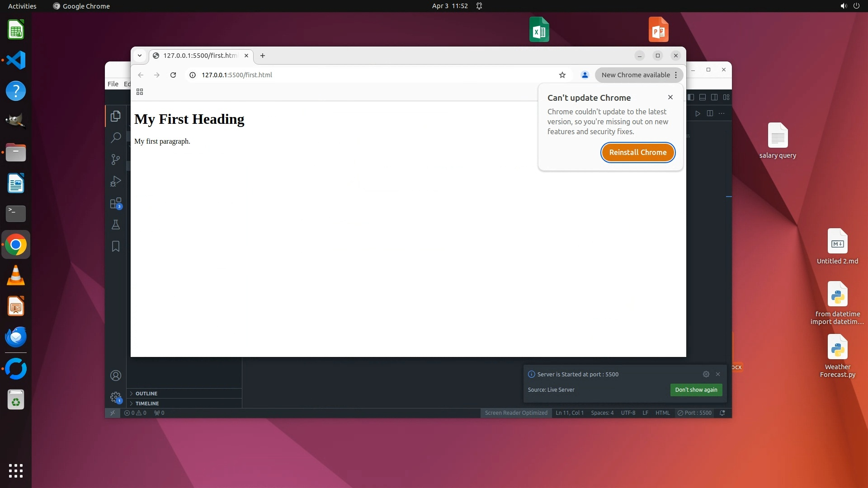Screen dimensions: 868x488
Task: Toggle Screen Reader Optimized status item
Action: (516, 413)
